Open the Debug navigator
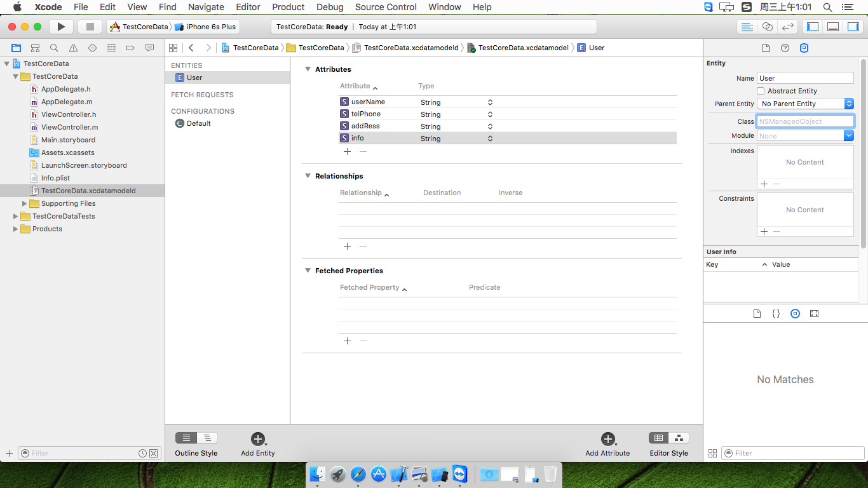Image resolution: width=868 pixels, height=488 pixels. 111,48
